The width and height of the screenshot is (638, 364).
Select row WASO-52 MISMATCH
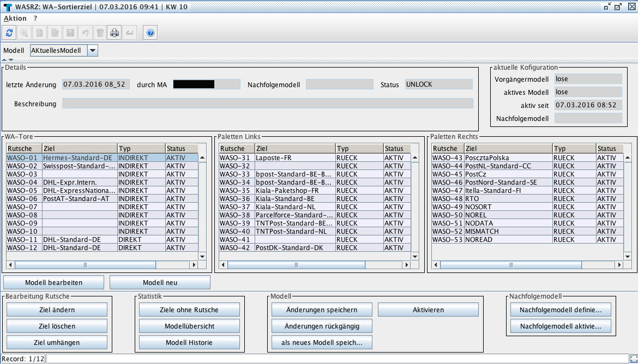(528, 232)
